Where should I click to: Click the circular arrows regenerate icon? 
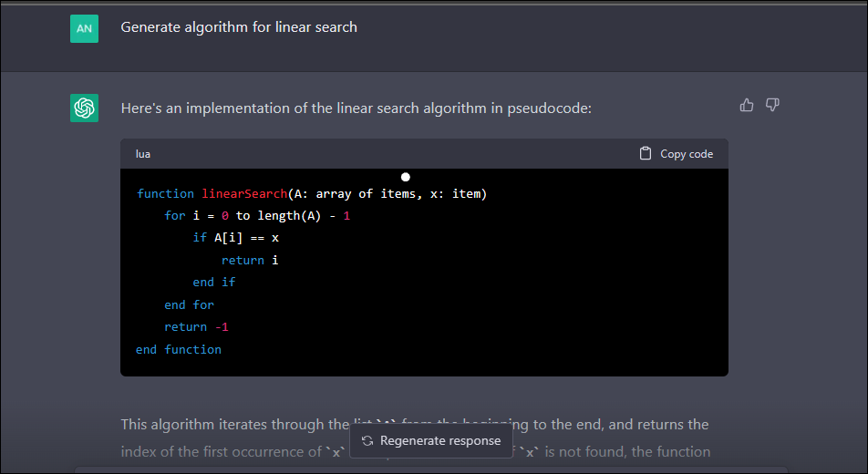coord(367,441)
